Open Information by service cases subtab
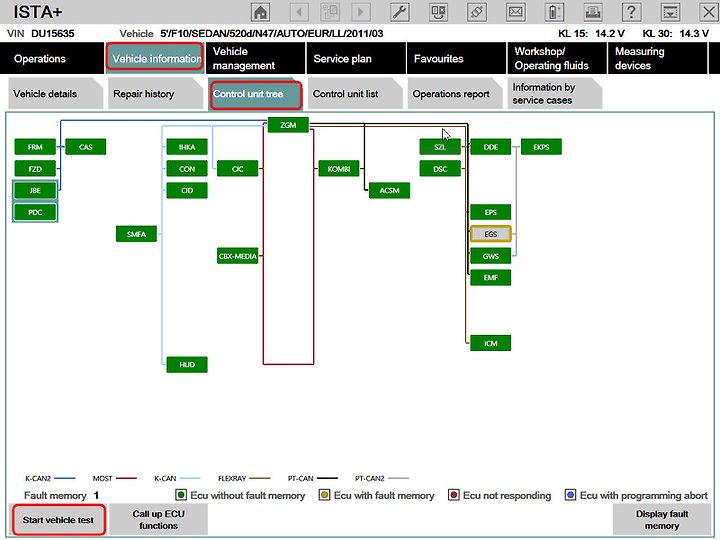This screenshot has height=540, width=720. click(555, 94)
